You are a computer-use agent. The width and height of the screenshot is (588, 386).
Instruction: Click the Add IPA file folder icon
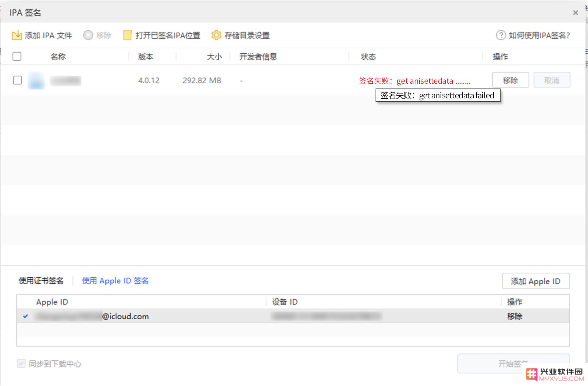pyautogui.click(x=17, y=35)
